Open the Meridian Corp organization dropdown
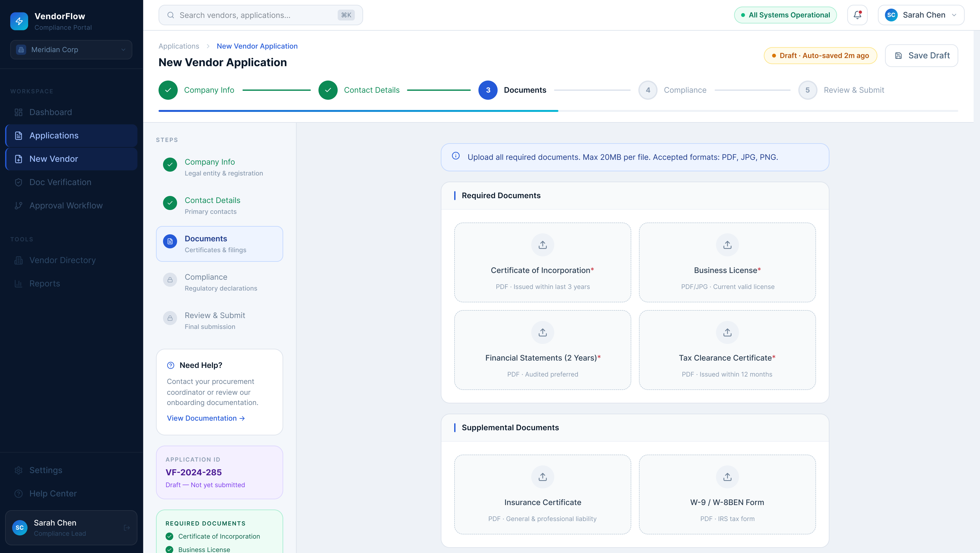 [71, 50]
